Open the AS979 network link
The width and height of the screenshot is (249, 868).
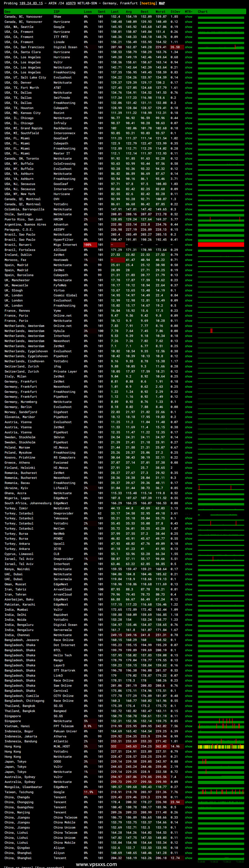tap(71, 3)
